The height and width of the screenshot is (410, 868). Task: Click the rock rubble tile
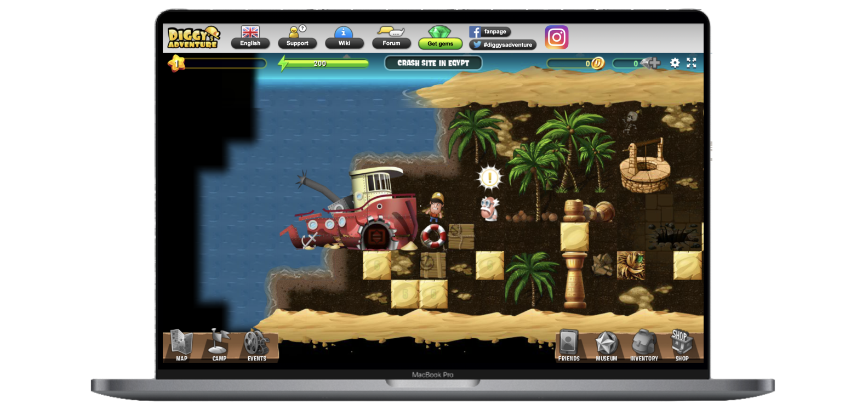point(602,265)
